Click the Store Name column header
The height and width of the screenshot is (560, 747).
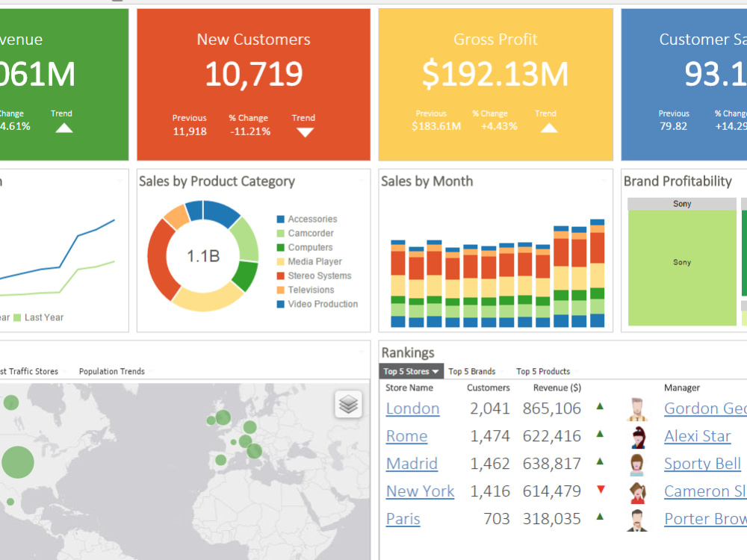pos(409,388)
